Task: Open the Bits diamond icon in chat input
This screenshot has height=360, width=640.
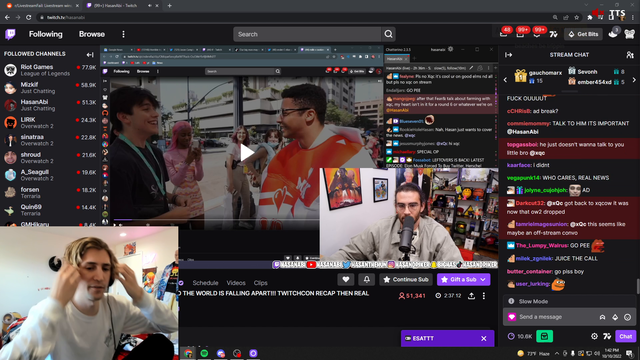Action: point(615,317)
